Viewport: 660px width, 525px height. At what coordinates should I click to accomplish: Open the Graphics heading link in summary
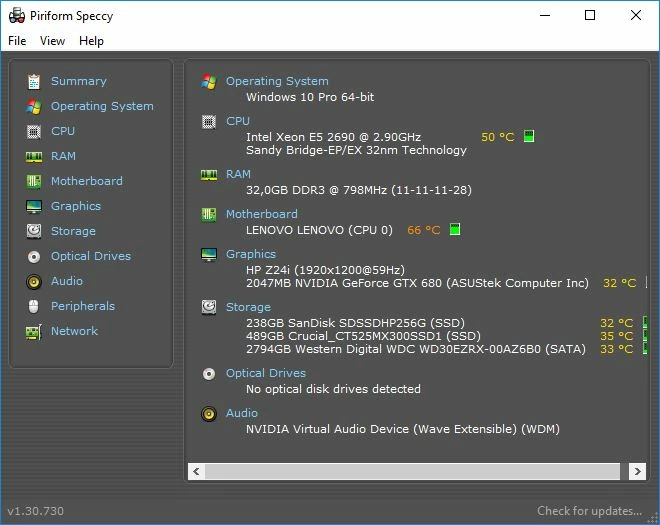pos(251,254)
